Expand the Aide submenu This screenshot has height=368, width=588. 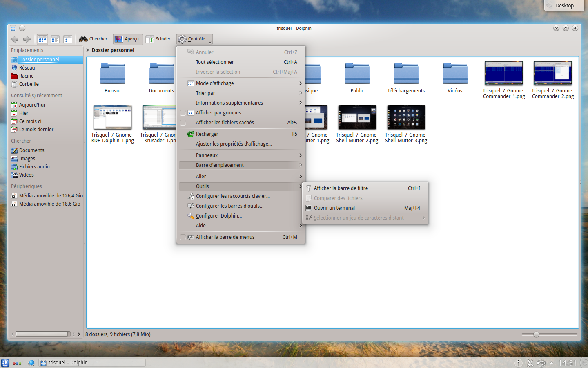pos(241,226)
